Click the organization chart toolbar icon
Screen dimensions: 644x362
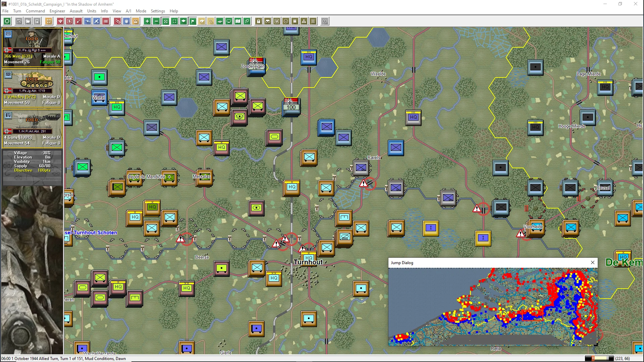[x=304, y=21]
